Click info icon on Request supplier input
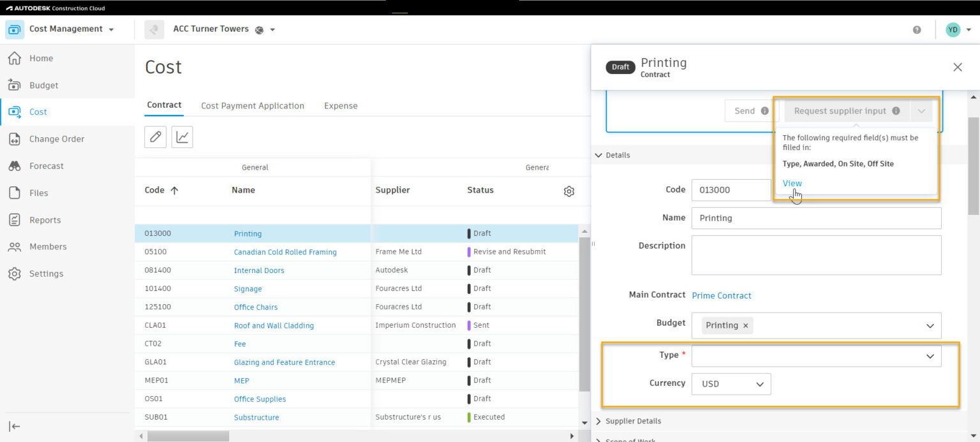 click(x=896, y=111)
